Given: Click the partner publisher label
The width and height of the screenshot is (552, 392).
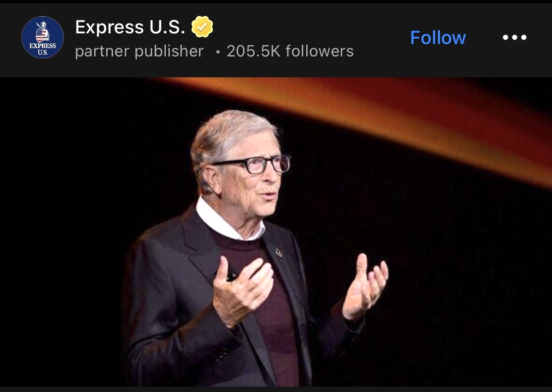Looking at the screenshot, I should 139,51.
